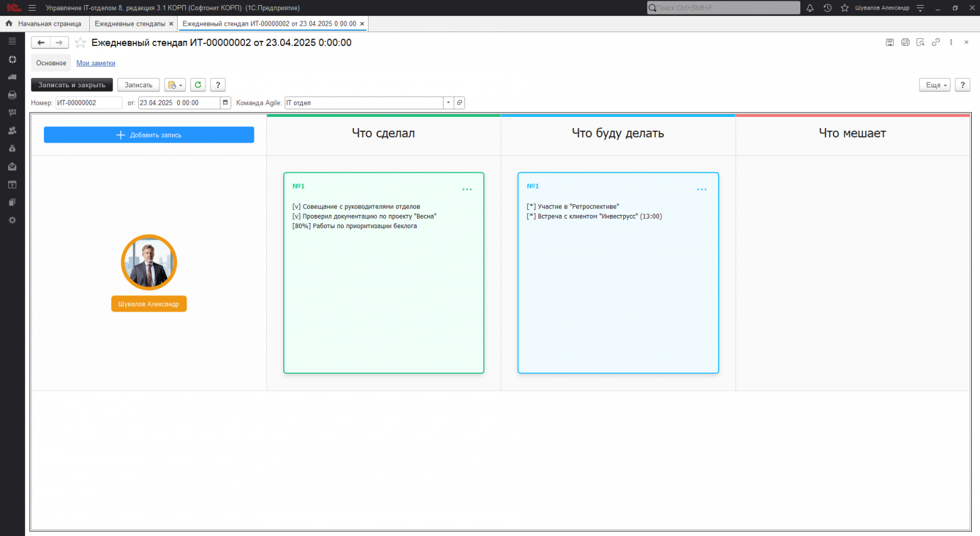The height and width of the screenshot is (536, 980).
Task: Open the checkered flags section in sidebar
Action: pos(12,113)
